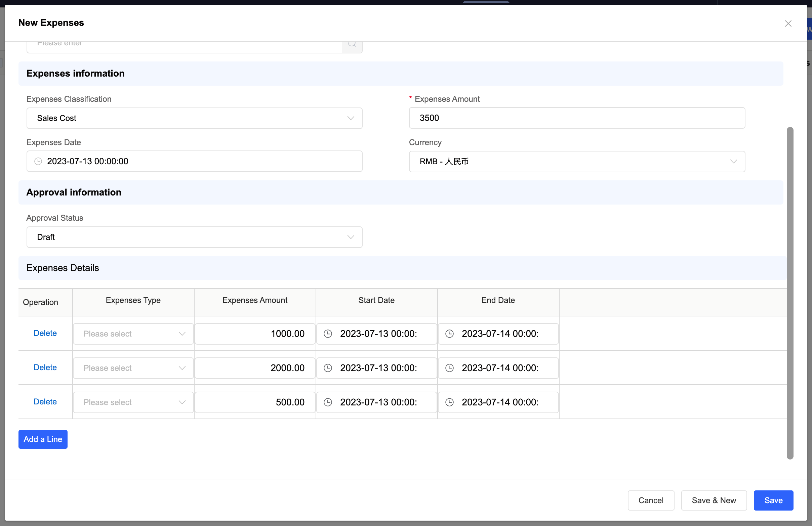Delete the 2000.00 expense line
812x526 pixels.
(x=45, y=367)
